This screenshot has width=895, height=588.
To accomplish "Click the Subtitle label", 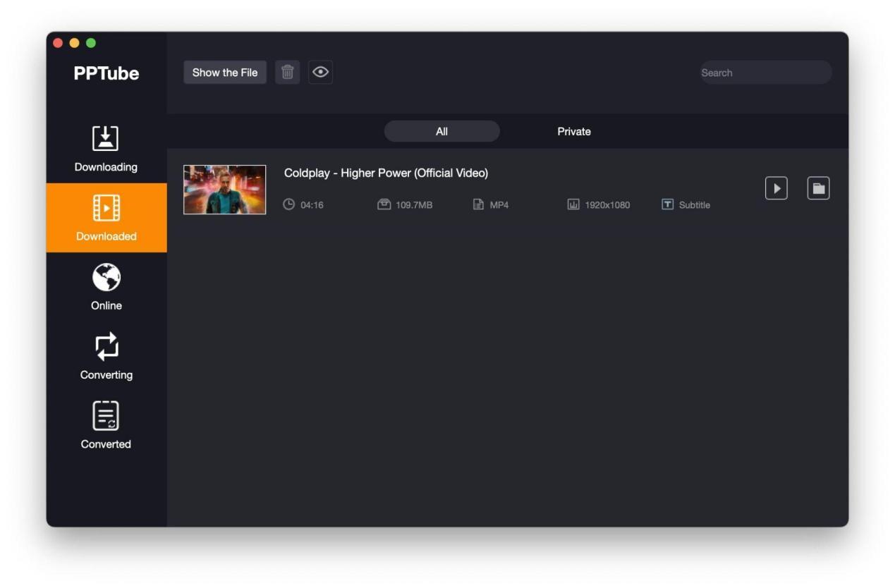I will tap(694, 204).
